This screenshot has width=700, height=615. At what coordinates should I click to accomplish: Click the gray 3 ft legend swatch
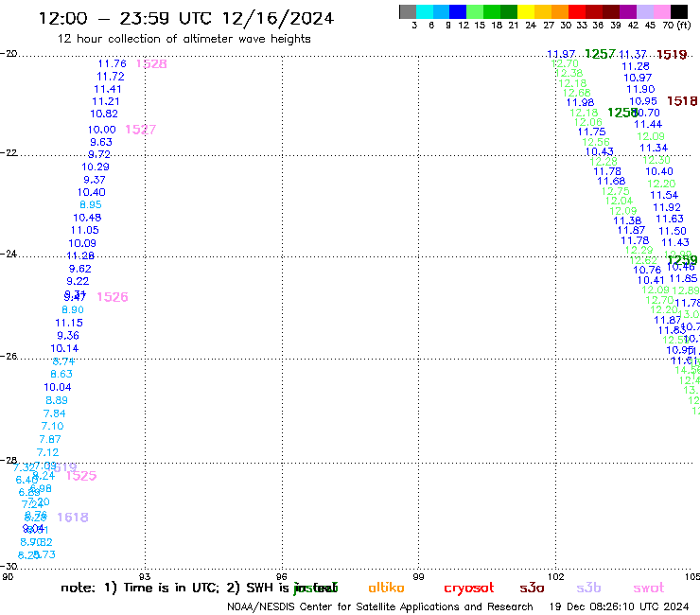(x=408, y=12)
